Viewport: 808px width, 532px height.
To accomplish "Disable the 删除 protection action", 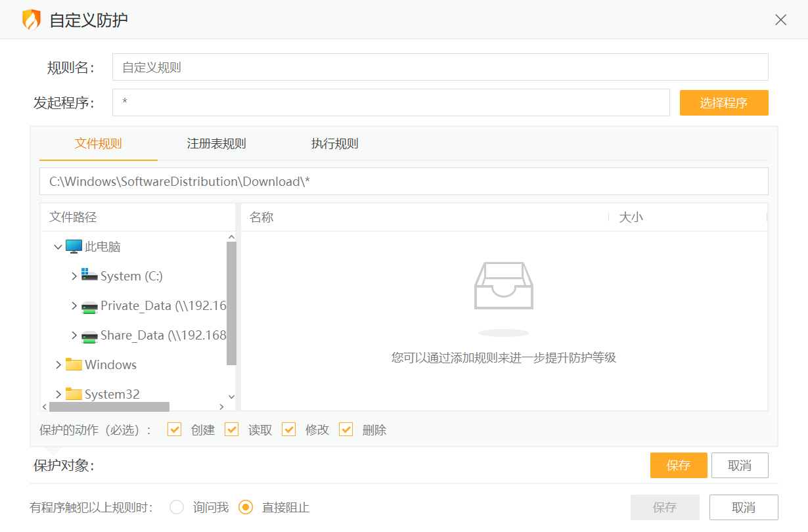I will point(346,430).
